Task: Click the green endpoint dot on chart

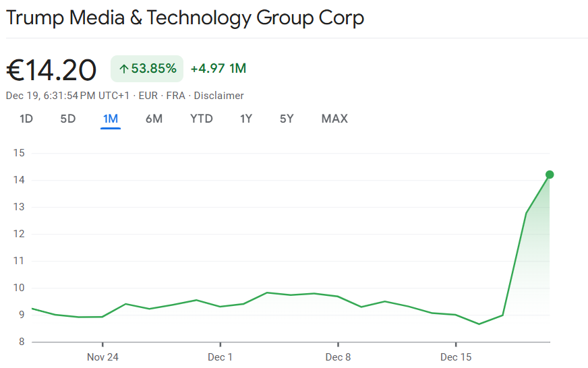Action: pos(550,175)
